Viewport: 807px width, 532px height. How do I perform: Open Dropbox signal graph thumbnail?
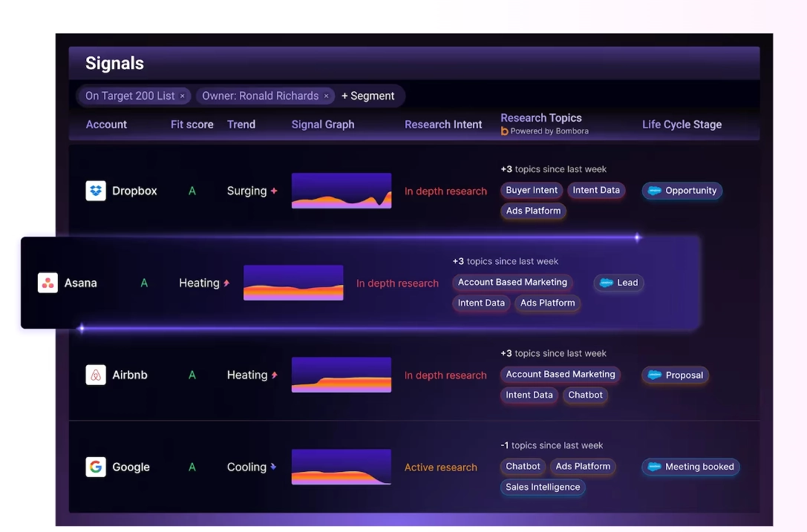point(342,191)
